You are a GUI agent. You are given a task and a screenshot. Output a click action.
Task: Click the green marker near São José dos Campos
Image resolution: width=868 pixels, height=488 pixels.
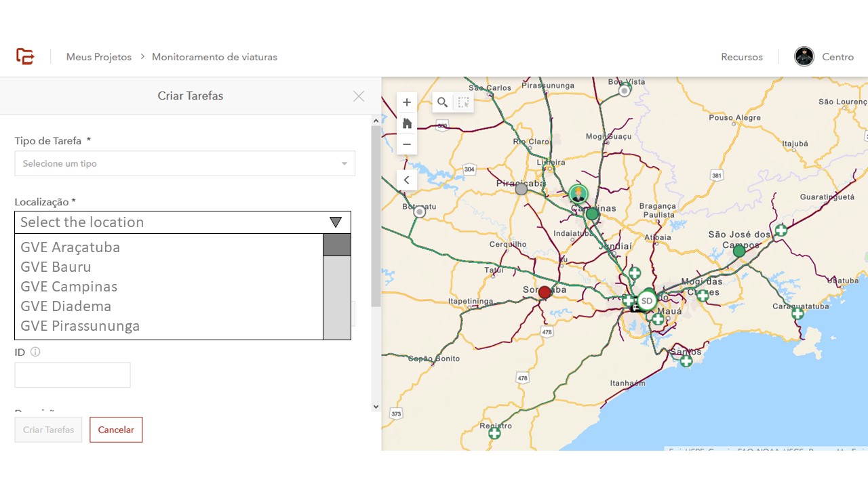(739, 251)
